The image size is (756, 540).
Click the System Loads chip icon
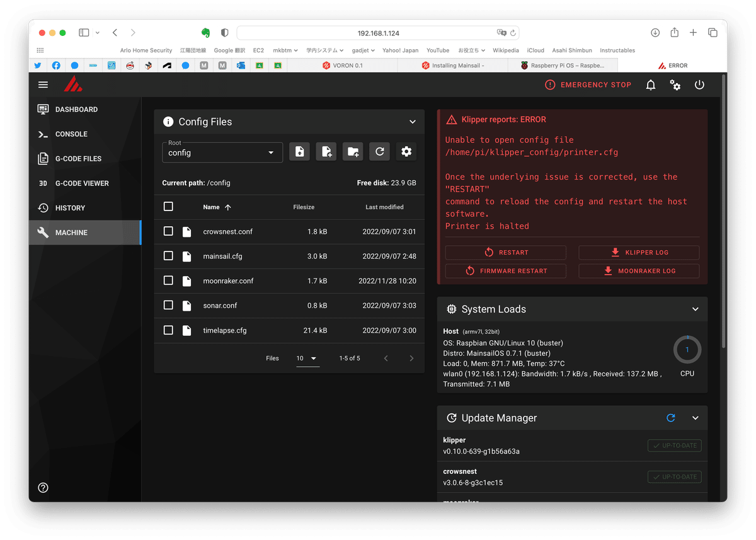pyautogui.click(x=451, y=309)
